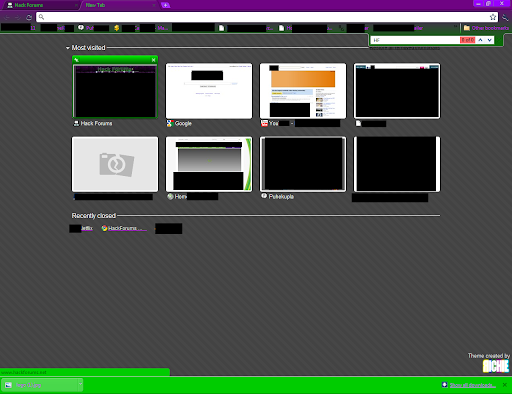Go back with the back arrow

pyautogui.click(x=7, y=17)
